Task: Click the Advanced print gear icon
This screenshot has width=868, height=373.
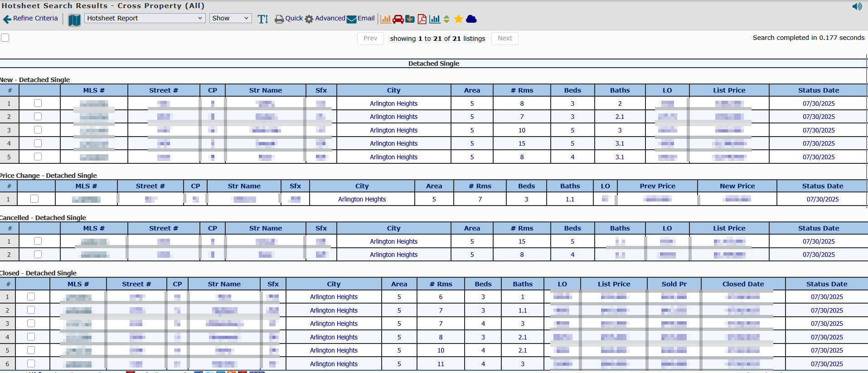Action: click(309, 19)
